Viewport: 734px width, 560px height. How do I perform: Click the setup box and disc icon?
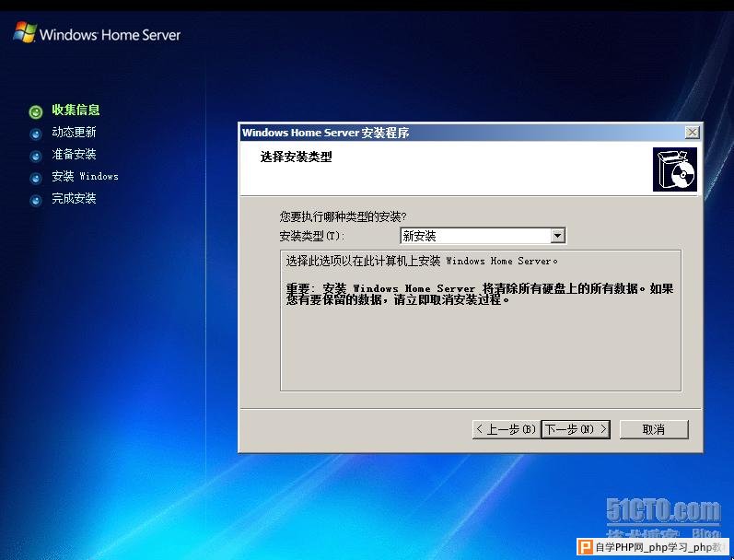674,169
